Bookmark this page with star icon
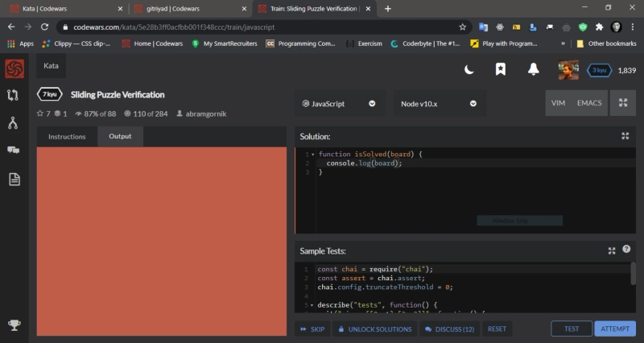644x343 pixels. coord(462,27)
